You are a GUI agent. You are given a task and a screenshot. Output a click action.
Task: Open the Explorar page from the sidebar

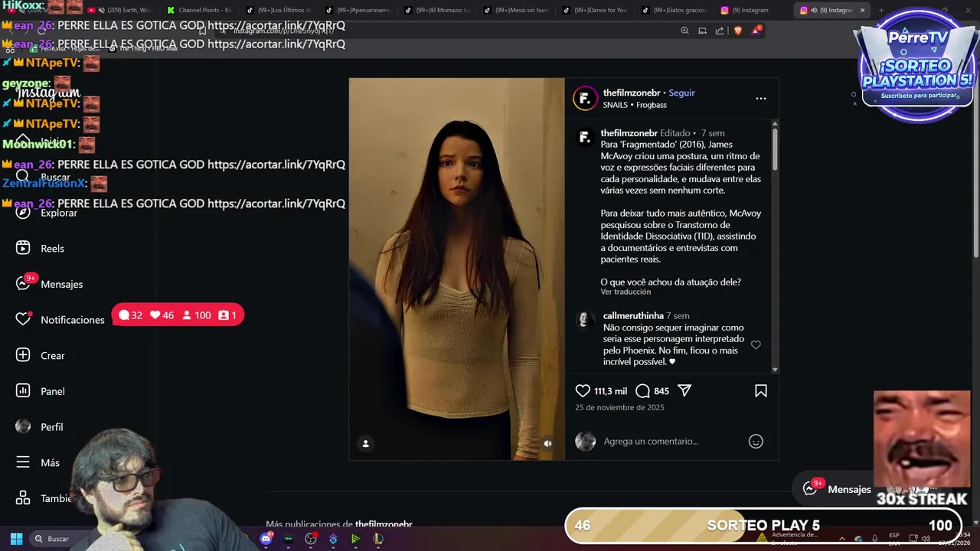pos(47,213)
